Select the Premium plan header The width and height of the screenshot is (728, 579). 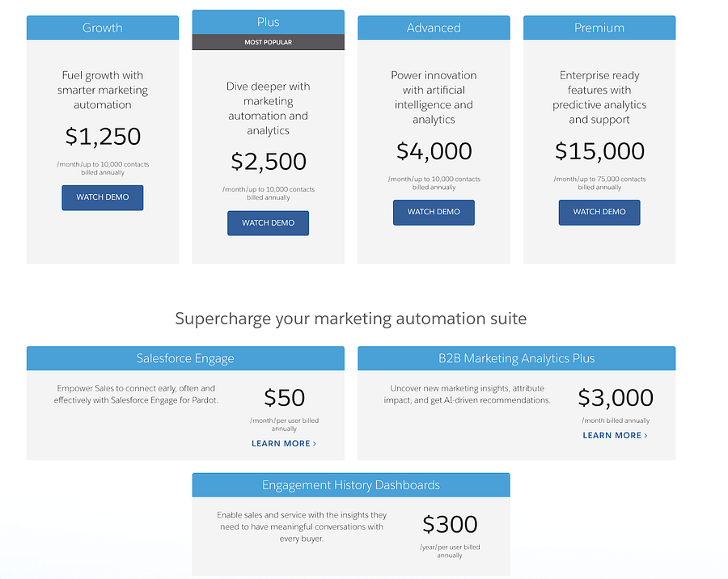(599, 27)
